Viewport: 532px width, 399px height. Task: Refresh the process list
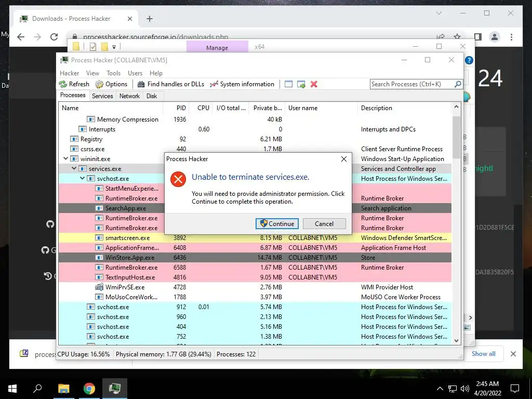74,84
